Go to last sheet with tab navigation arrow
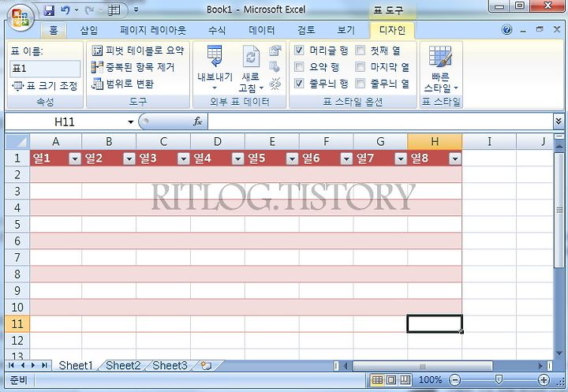This screenshot has height=392, width=568. (44, 365)
